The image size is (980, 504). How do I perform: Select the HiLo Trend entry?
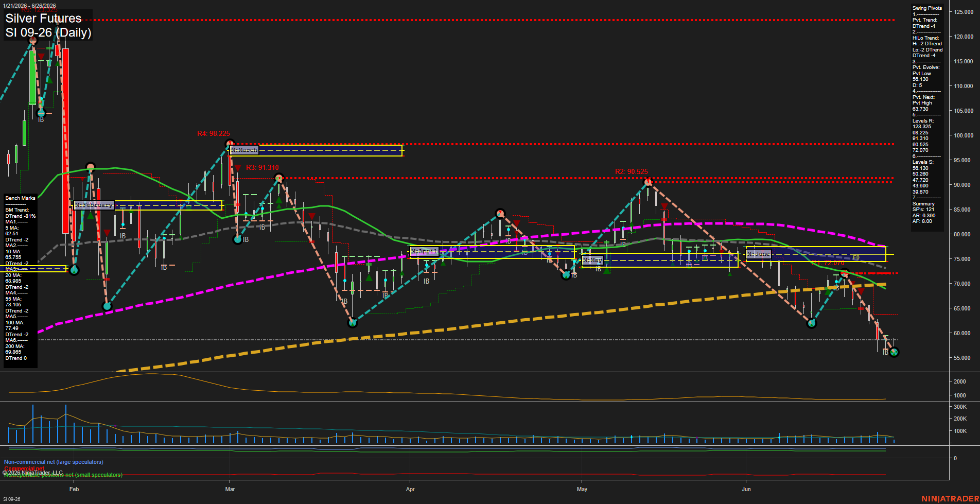point(926,38)
